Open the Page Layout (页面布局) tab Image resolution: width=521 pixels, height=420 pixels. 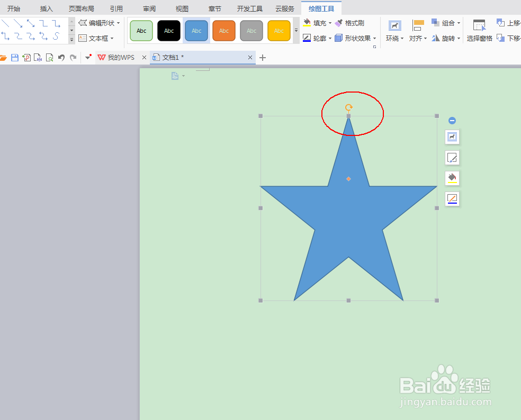pyautogui.click(x=82, y=8)
